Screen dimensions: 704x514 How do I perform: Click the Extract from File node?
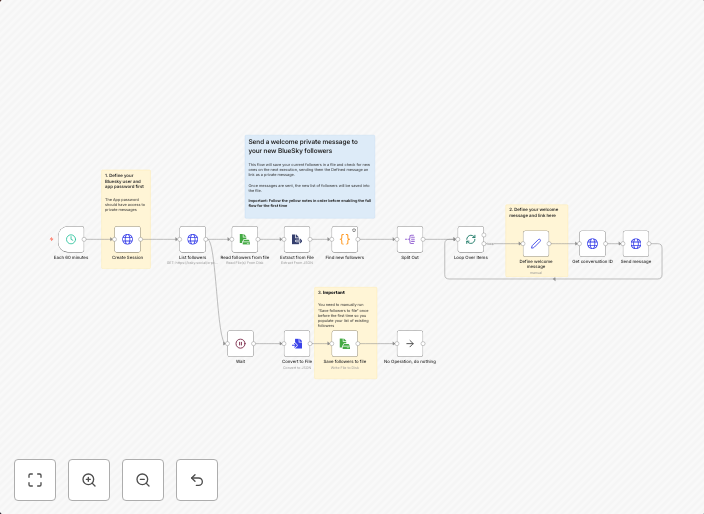point(297,239)
